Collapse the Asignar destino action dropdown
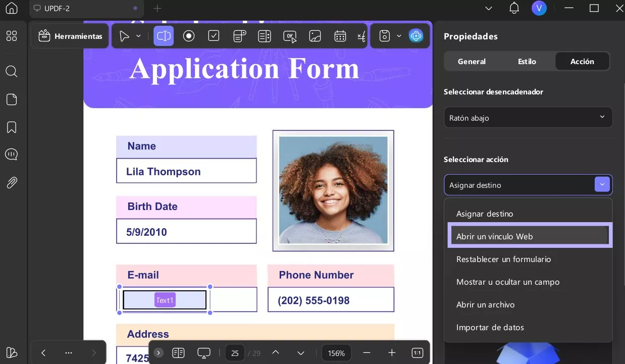The width and height of the screenshot is (625, 364). [602, 185]
